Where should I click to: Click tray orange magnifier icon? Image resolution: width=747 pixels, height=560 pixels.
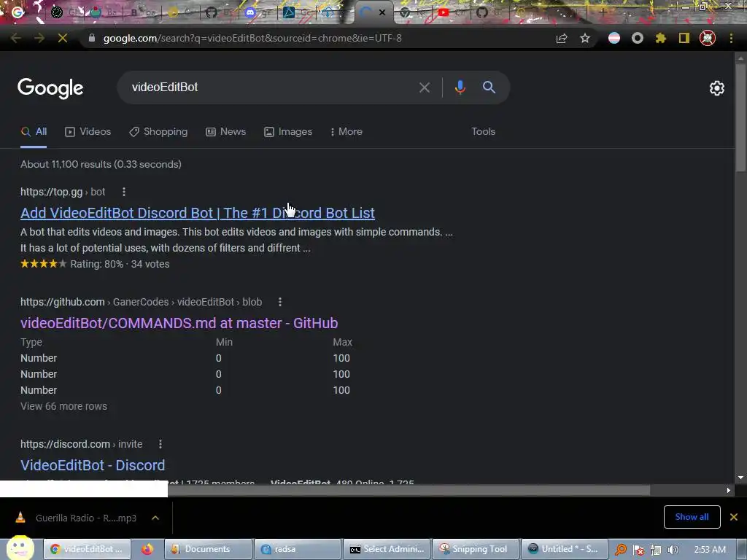pos(620,550)
